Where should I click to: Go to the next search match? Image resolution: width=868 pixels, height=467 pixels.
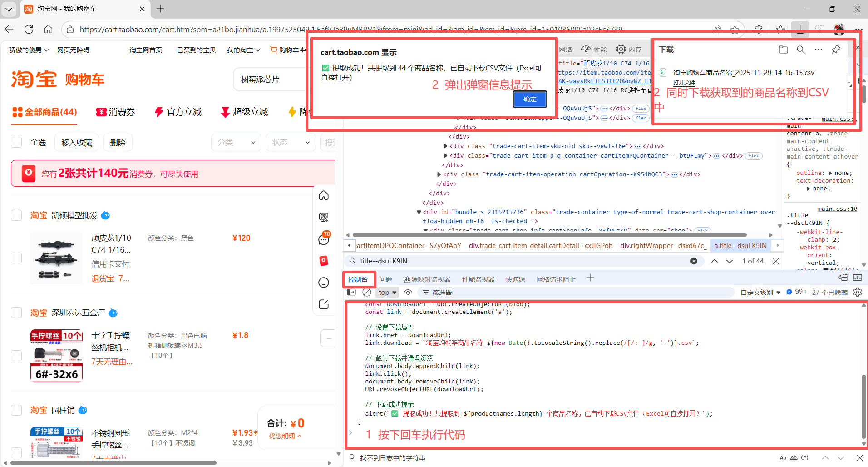(730, 261)
